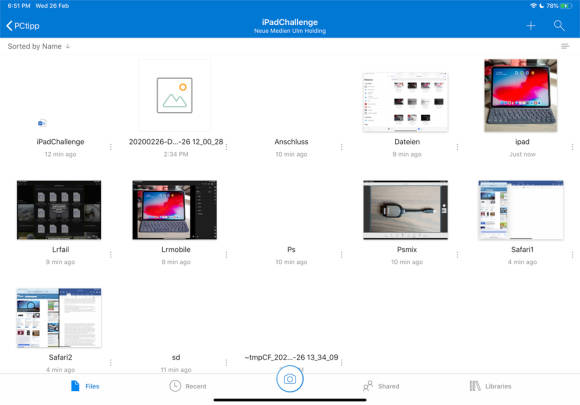This screenshot has height=405, width=580.
Task: Open more options for Safari1
Action: (x=572, y=254)
